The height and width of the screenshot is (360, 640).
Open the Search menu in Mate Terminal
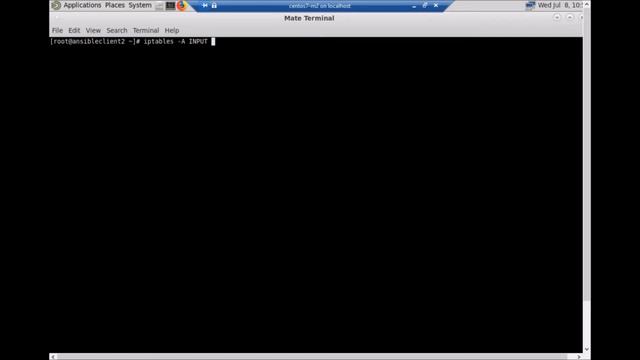117,31
